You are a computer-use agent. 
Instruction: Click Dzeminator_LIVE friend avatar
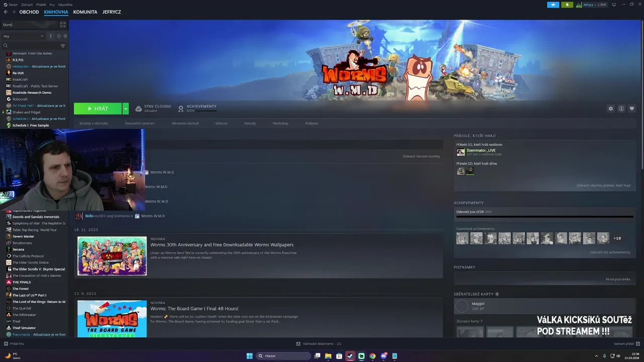pos(460,152)
